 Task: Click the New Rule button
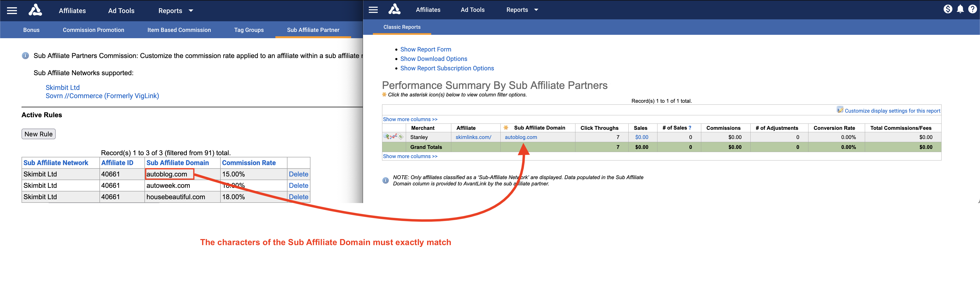(x=38, y=134)
